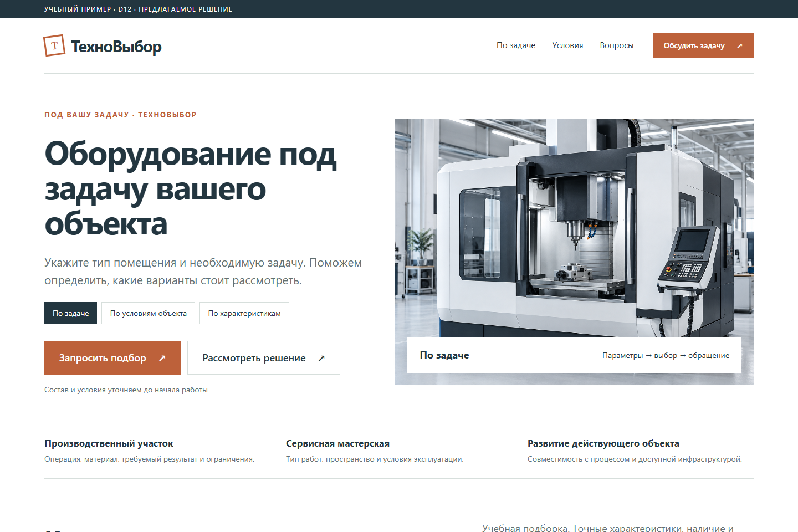The width and height of the screenshot is (798, 532).
Task: Click the По задаче caption on the image
Action: point(444,355)
